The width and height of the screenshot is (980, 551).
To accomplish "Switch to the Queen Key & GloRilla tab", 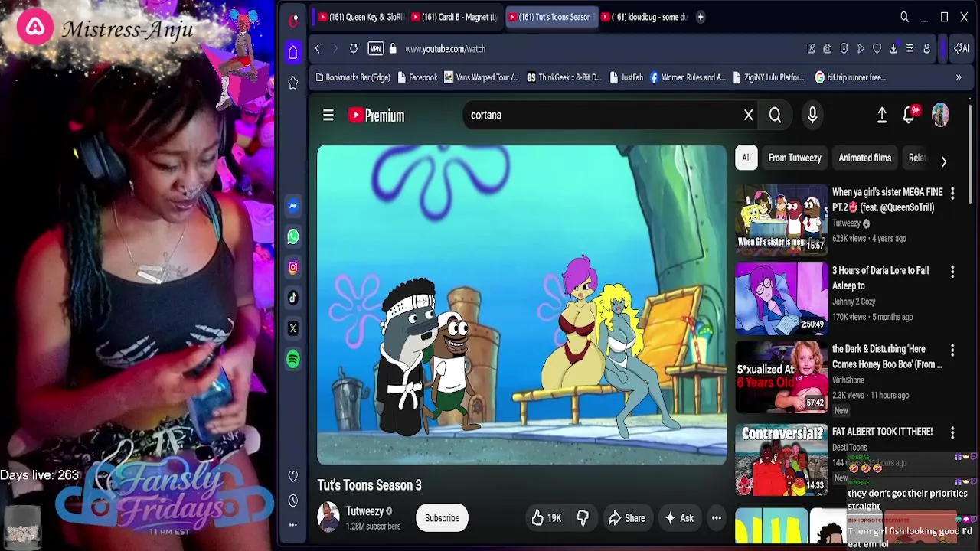I will (x=361, y=17).
